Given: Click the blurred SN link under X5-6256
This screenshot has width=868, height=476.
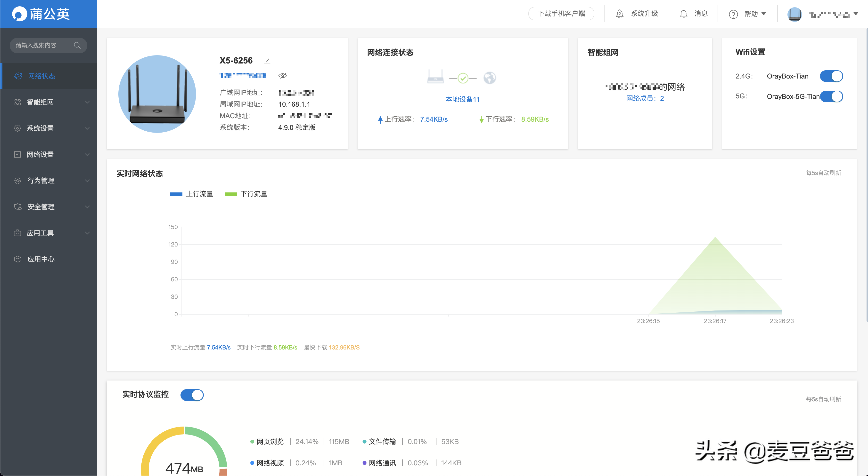Looking at the screenshot, I should click(x=243, y=75).
